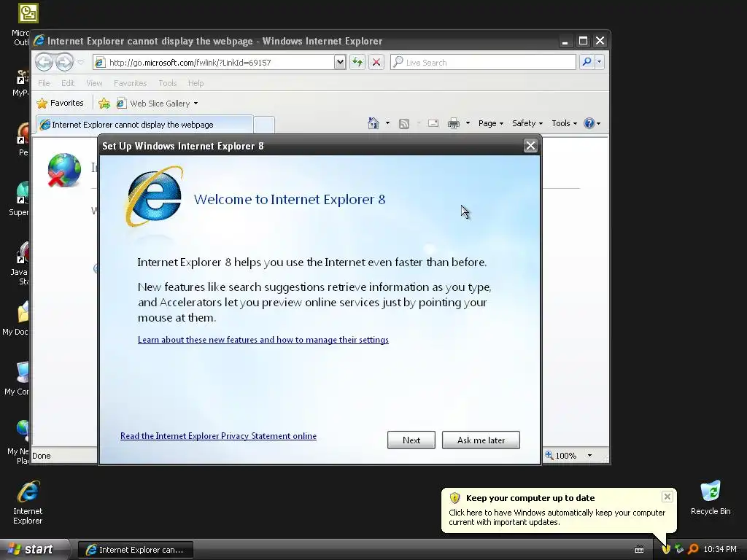Click the address bar URL field
The image size is (747, 560).
click(214, 63)
